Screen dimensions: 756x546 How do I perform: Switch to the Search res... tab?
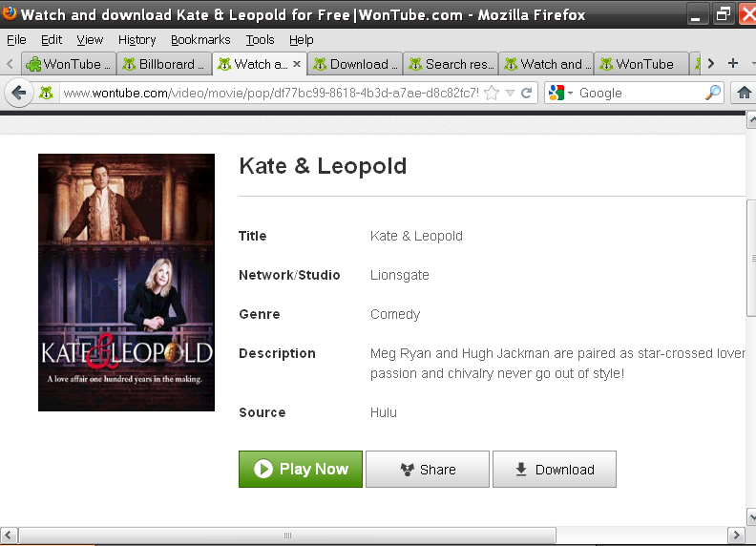[451, 64]
